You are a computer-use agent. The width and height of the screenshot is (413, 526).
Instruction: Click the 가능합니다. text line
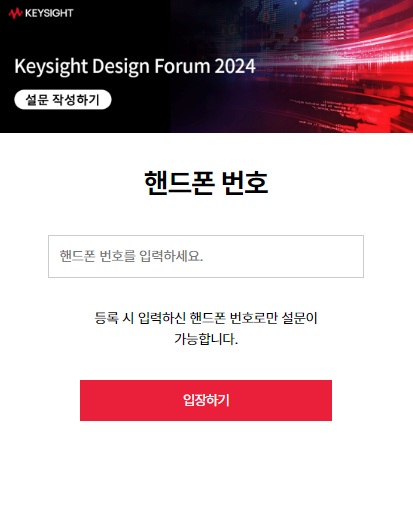pyautogui.click(x=206, y=339)
